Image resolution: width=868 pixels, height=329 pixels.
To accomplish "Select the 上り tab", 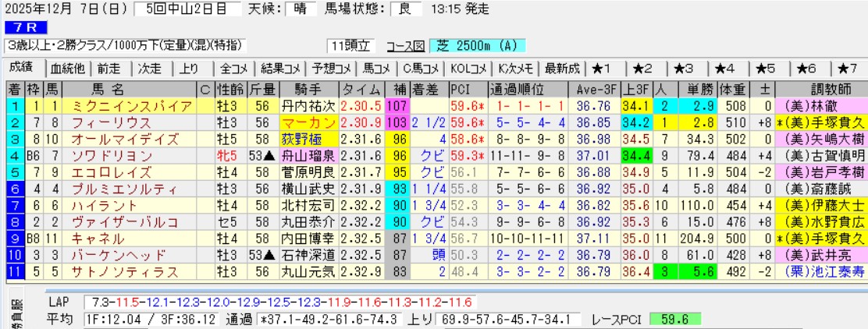I will tap(189, 68).
